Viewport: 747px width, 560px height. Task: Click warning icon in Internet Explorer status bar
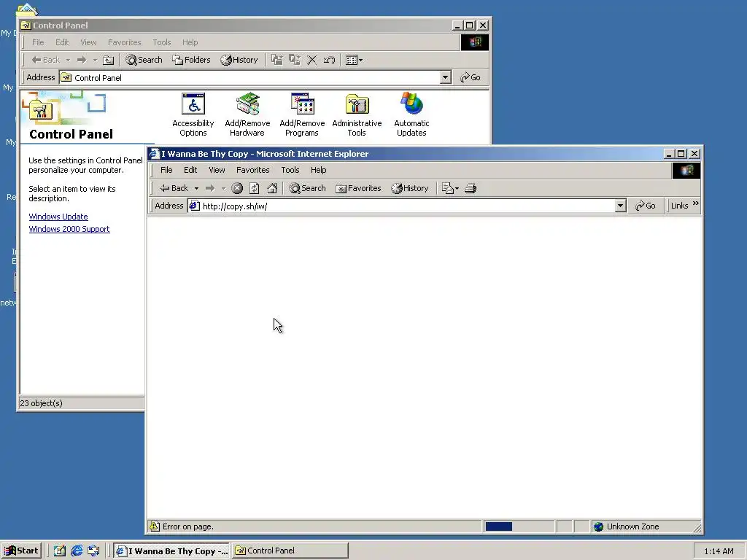(x=155, y=526)
